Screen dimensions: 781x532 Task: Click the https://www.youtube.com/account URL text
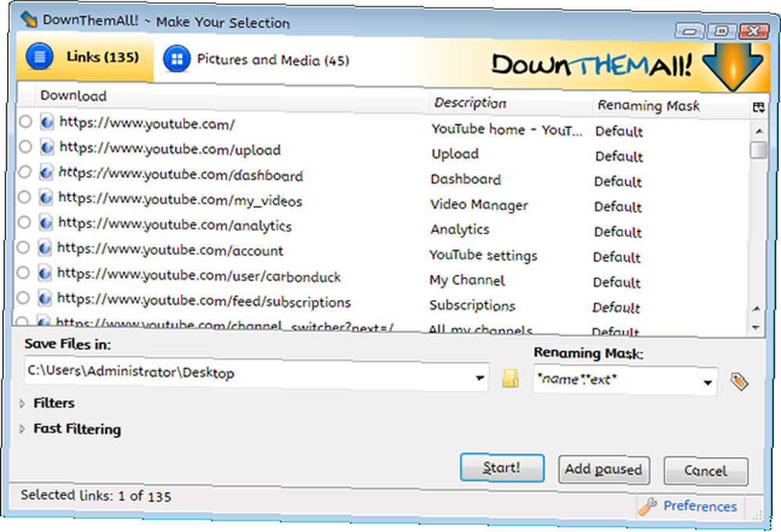tap(170, 249)
